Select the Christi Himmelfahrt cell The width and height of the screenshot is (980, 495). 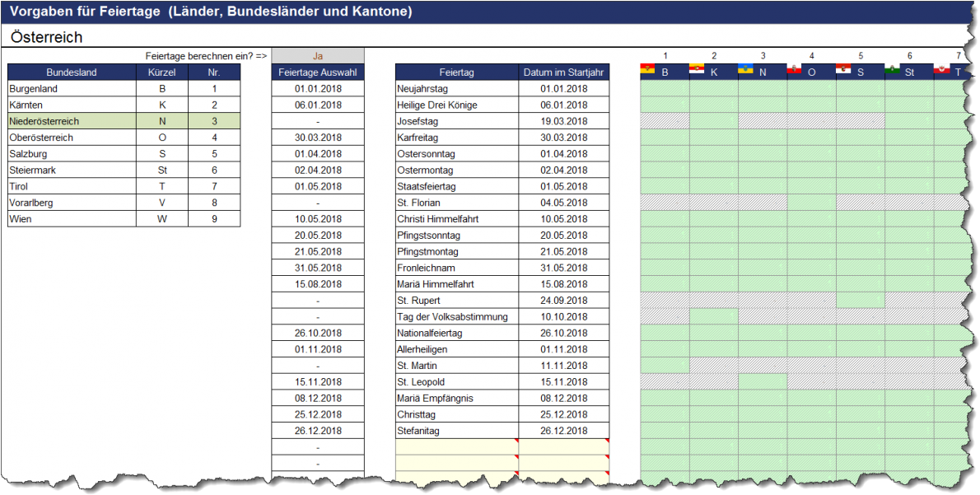(x=457, y=219)
